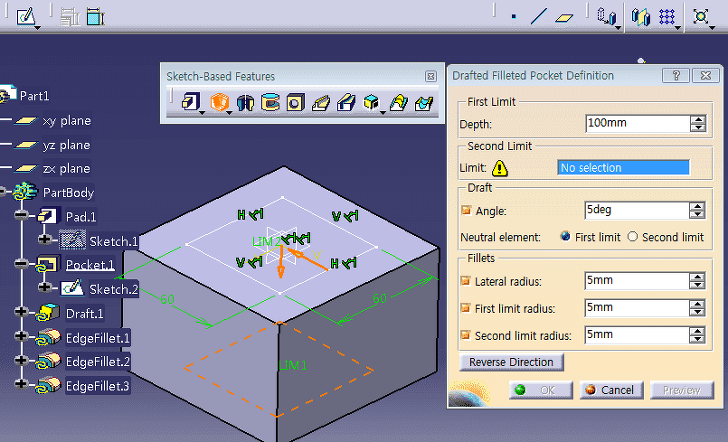Click the Draft.1 feature icon in tree
This screenshot has height=442, width=728.
pyautogui.click(x=48, y=313)
